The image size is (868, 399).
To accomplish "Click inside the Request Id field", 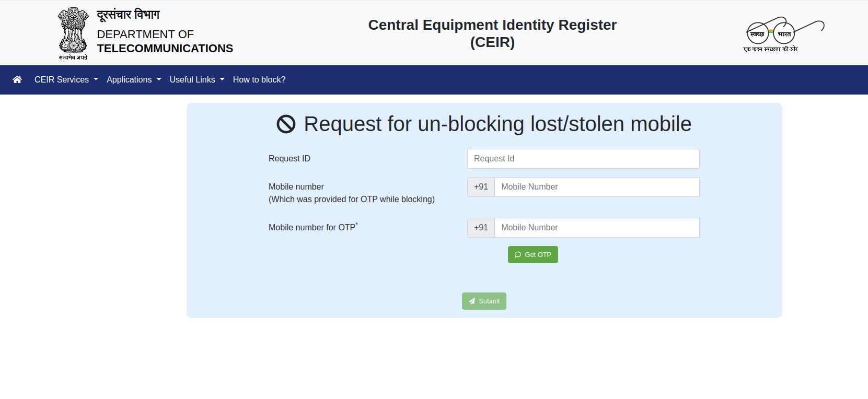I will [583, 158].
